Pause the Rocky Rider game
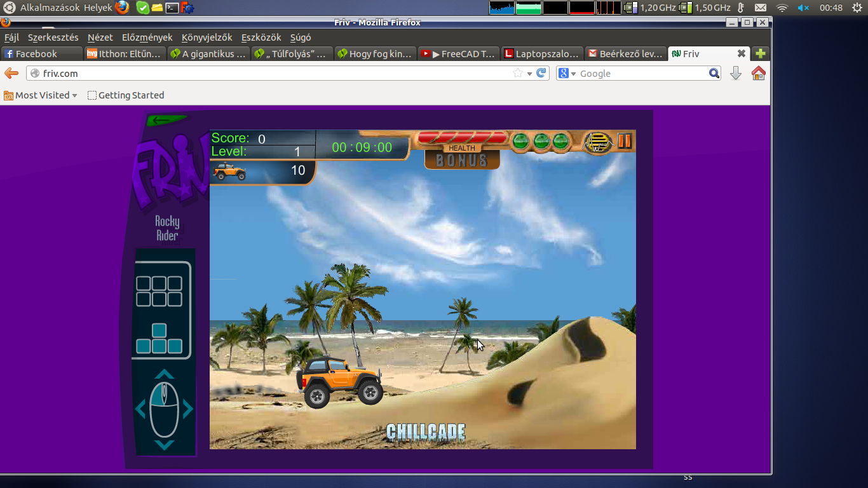 625,141
